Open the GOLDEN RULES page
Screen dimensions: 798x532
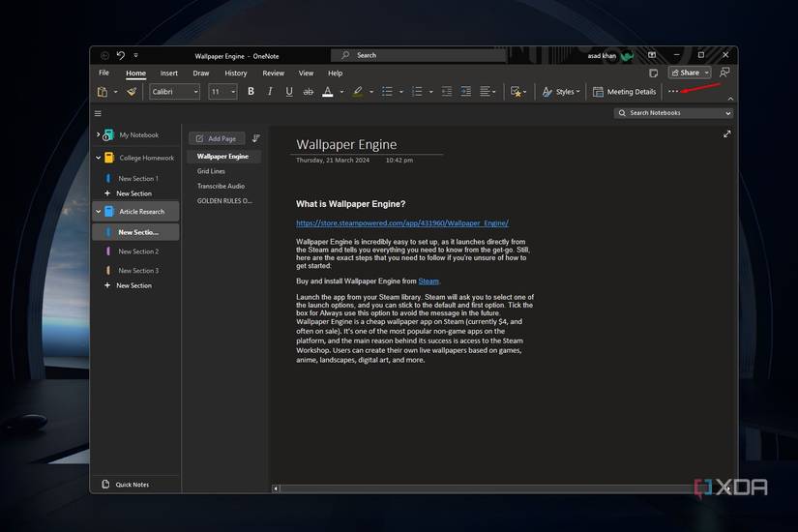pos(224,200)
